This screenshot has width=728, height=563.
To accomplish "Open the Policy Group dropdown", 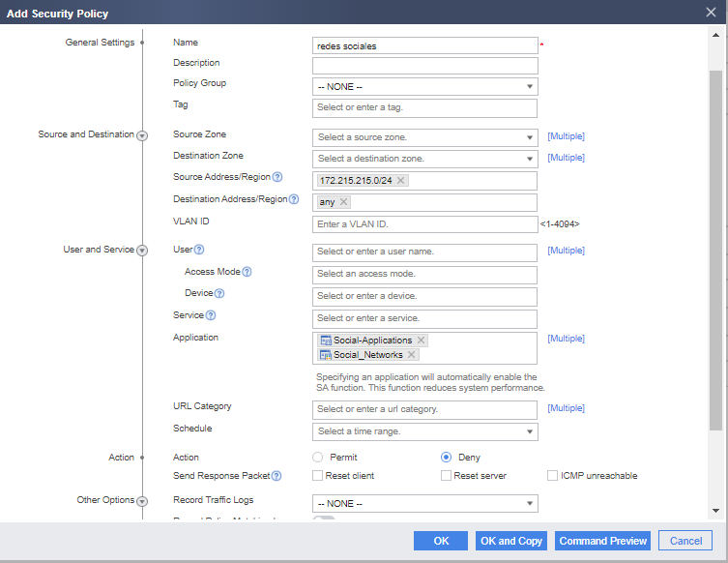I will [424, 87].
